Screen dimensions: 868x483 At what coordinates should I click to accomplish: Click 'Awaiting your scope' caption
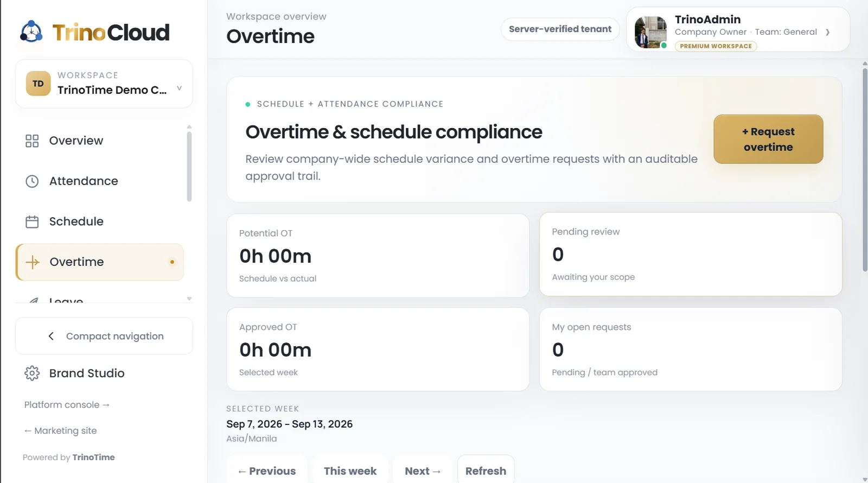(x=593, y=277)
